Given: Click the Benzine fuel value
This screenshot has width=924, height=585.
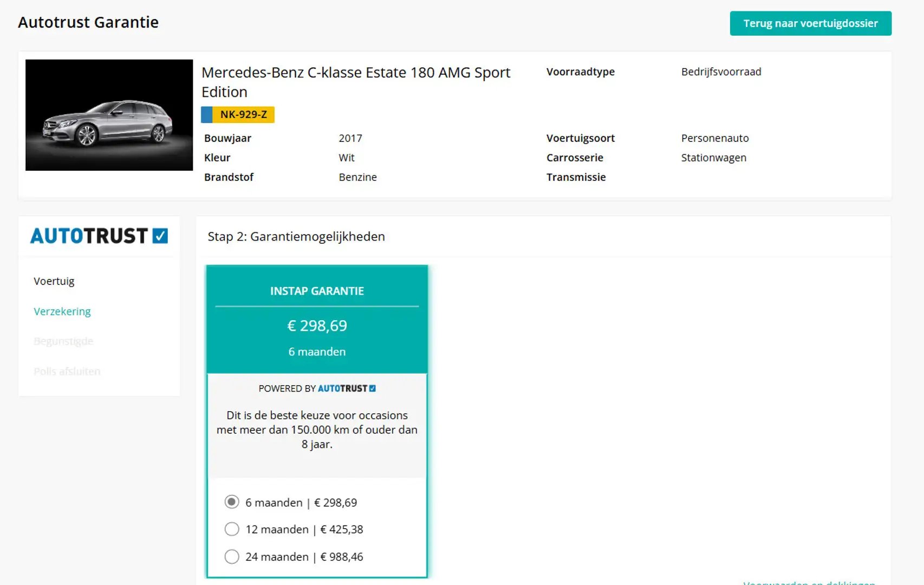Looking at the screenshot, I should coord(357,177).
